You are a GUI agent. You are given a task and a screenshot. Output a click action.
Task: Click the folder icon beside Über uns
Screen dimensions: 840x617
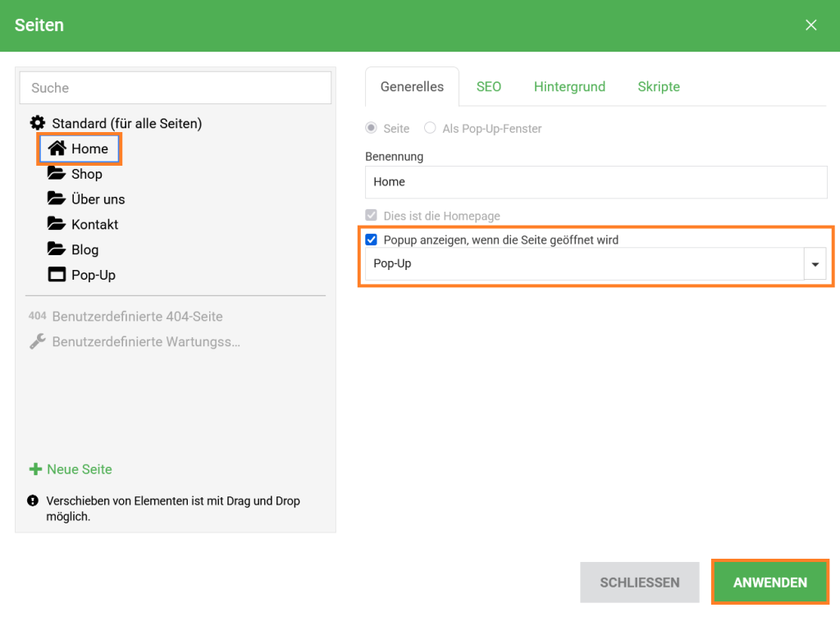[57, 199]
